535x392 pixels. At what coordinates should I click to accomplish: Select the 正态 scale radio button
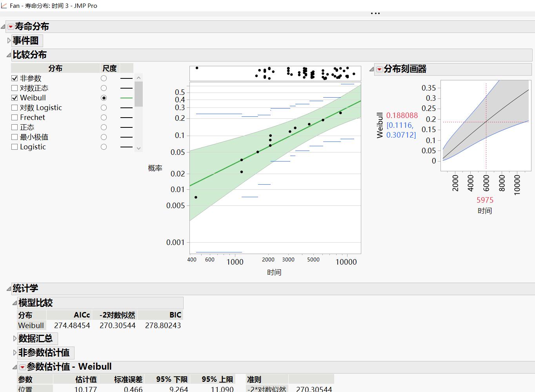(x=104, y=127)
